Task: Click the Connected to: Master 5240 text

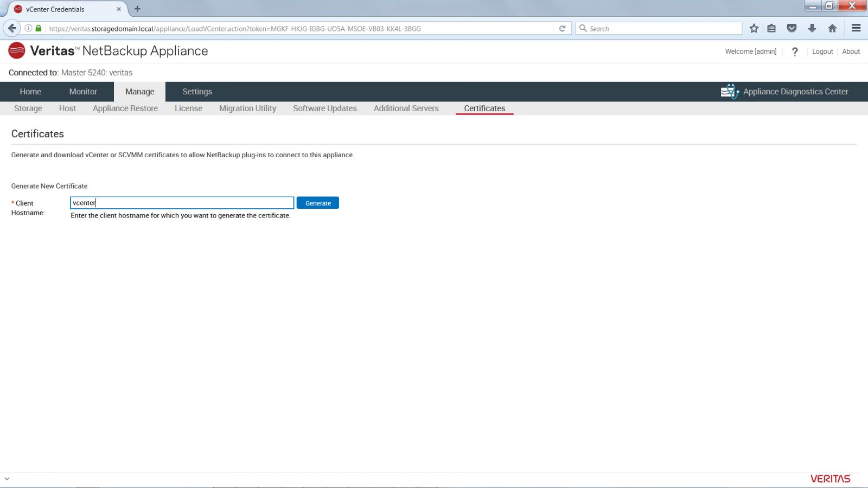Action: tap(71, 73)
